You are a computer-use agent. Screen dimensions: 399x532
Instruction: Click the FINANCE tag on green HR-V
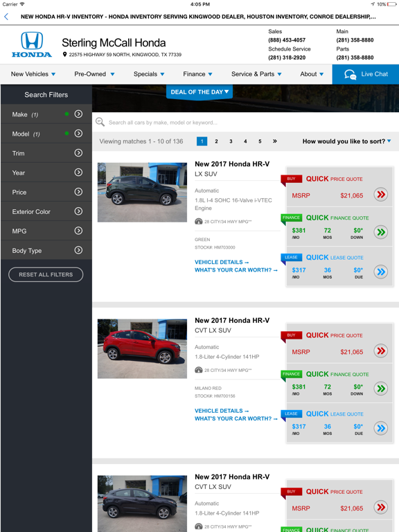point(291,218)
